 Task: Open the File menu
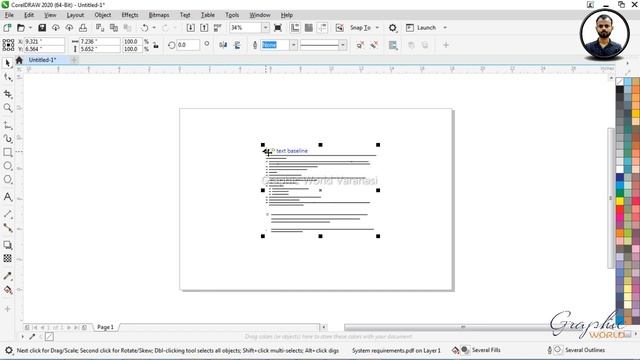point(9,15)
